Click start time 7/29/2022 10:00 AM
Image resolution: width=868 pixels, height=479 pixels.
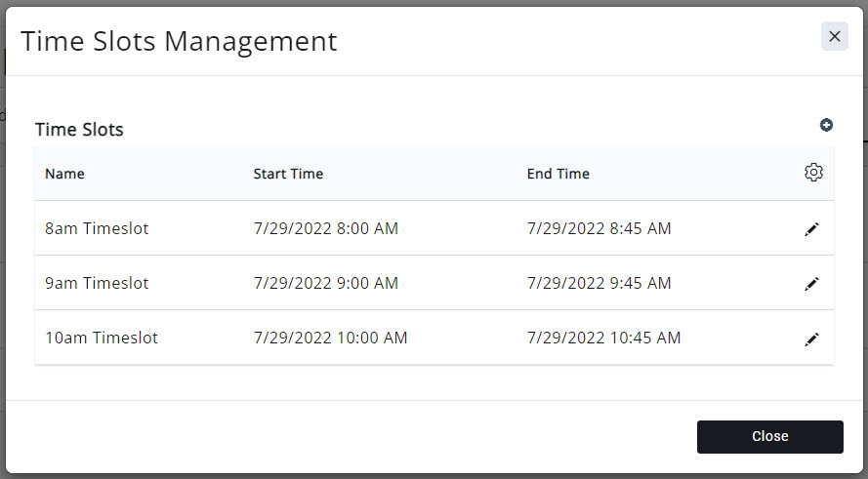click(330, 338)
